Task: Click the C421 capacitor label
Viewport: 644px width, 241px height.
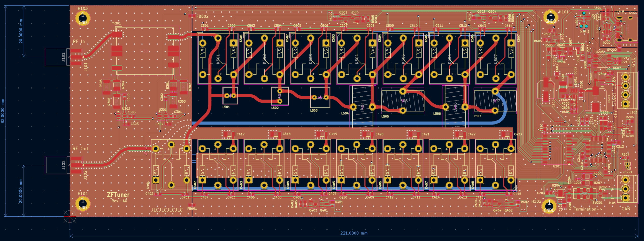Action: coord(425,134)
